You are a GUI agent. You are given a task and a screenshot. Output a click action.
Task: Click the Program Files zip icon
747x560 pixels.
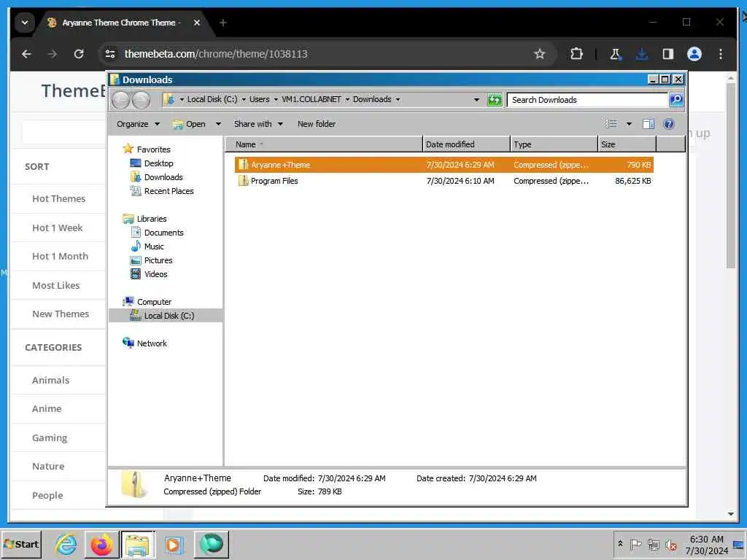(243, 181)
